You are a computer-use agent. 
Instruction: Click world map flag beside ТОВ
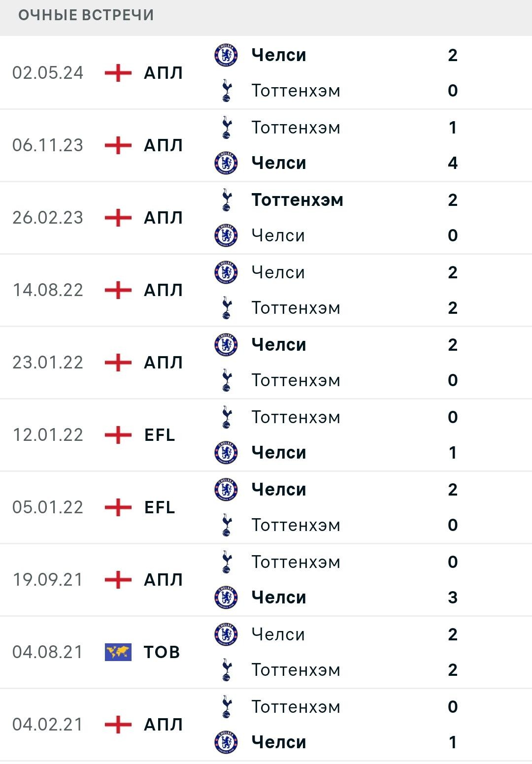click(118, 652)
